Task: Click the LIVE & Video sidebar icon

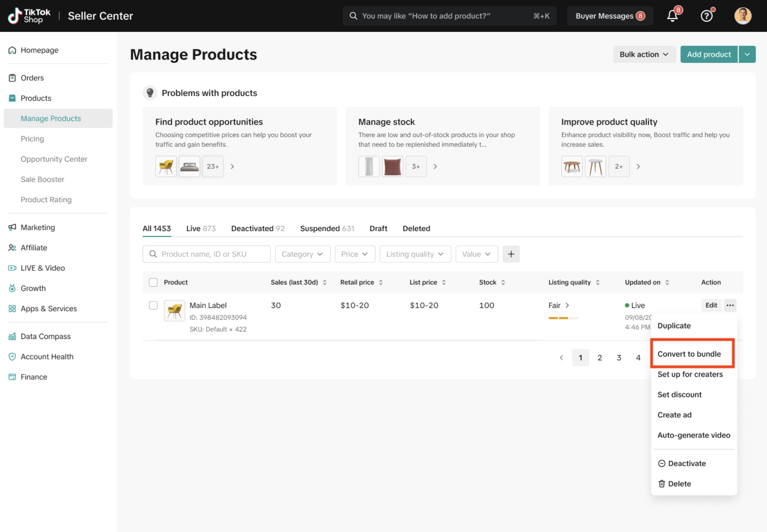Action: coord(12,268)
